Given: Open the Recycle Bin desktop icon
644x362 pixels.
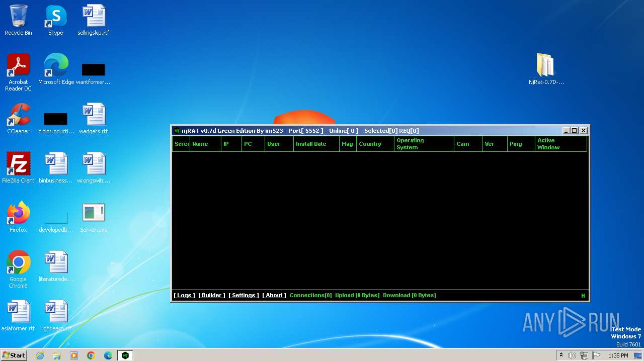Looking at the screenshot, I should coord(18,20).
